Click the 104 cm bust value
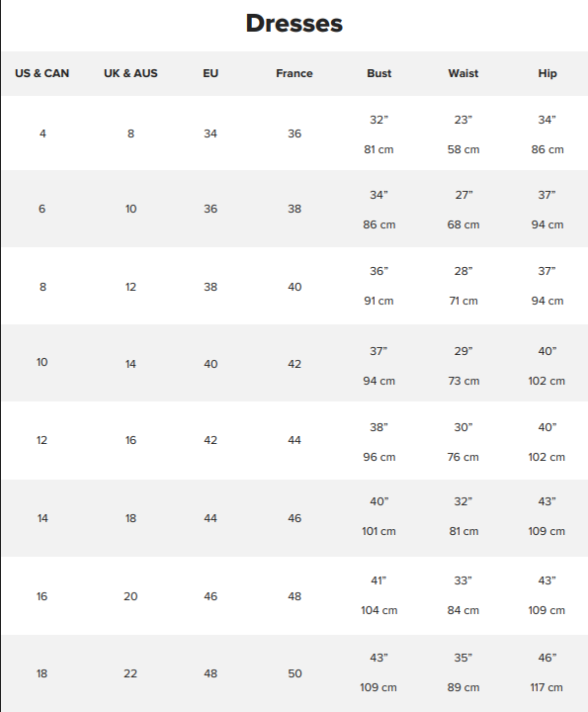Viewport: 588px width, 712px height. [379, 610]
